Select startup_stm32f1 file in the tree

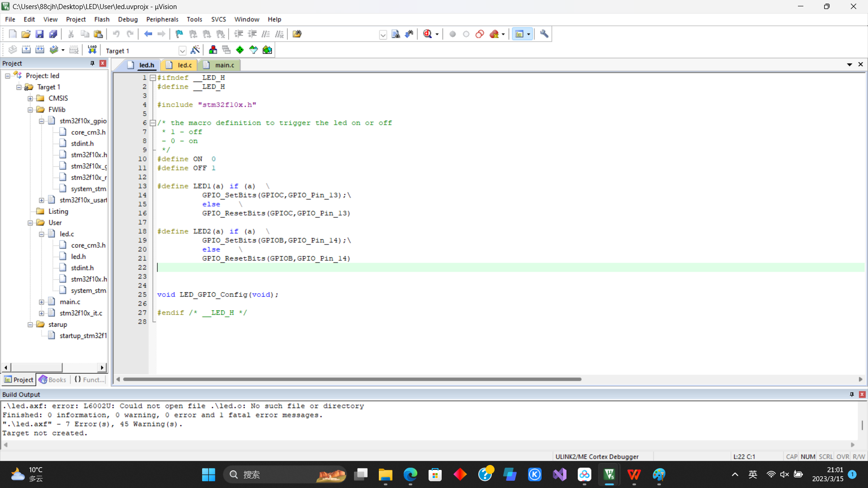83,336
